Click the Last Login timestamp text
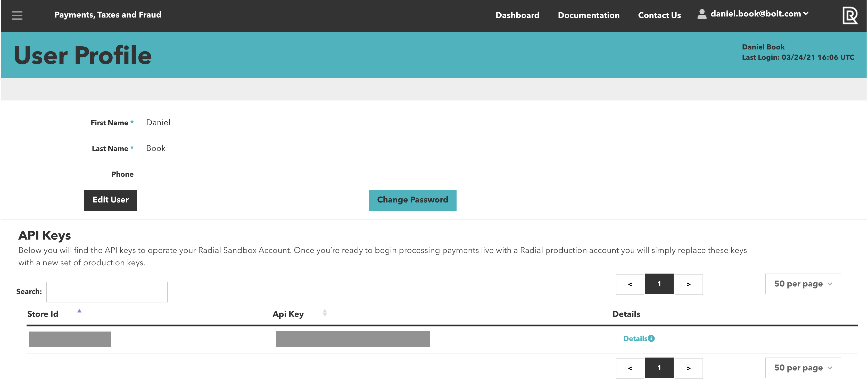868x390 pixels. [798, 57]
